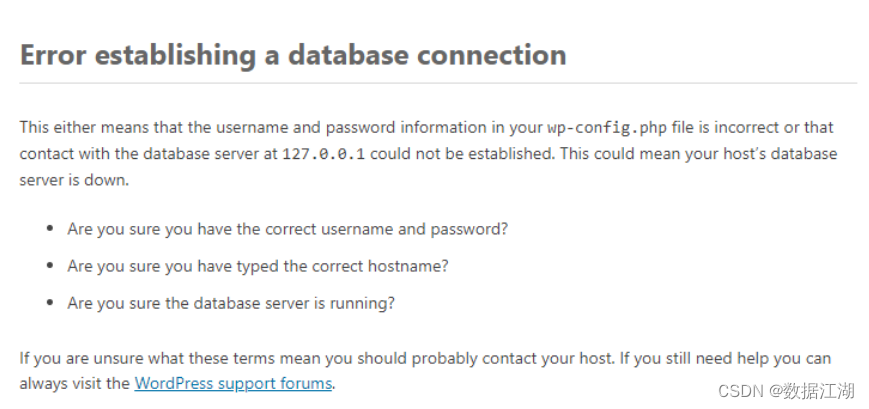The image size is (869, 409).
Task: Click 'always visit the' text before link
Action: [75, 384]
